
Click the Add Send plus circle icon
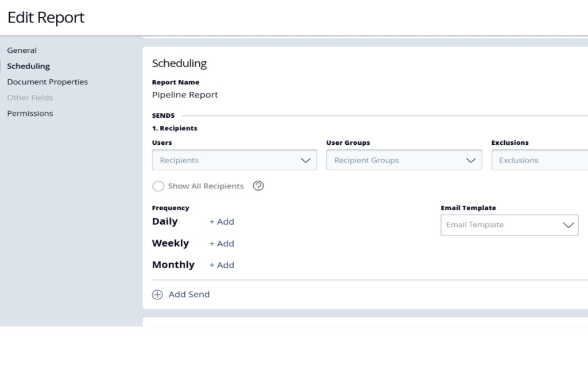point(157,295)
